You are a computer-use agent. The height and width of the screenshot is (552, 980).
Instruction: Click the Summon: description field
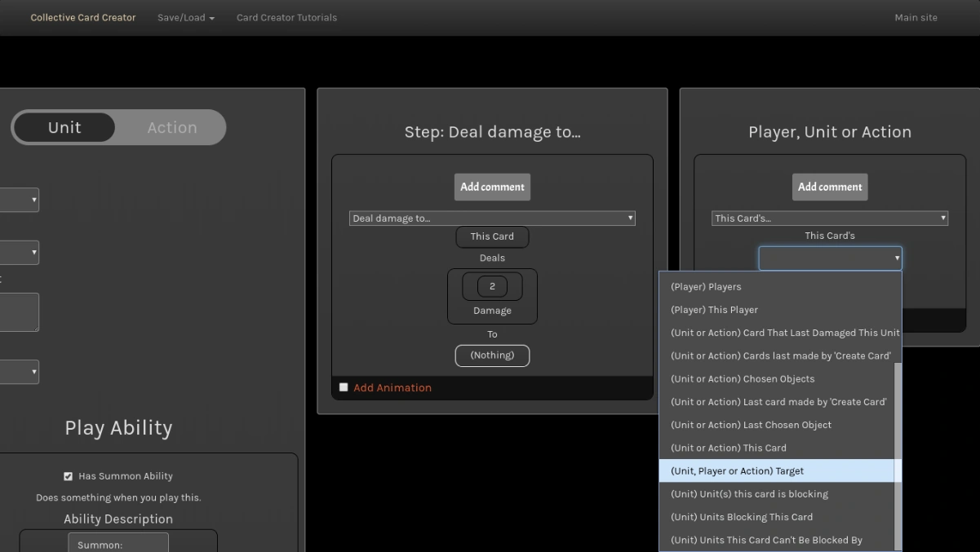pos(118,545)
